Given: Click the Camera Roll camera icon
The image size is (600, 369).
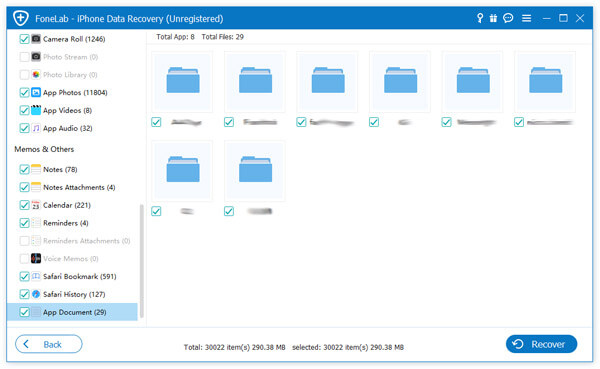Looking at the screenshot, I should (x=36, y=39).
